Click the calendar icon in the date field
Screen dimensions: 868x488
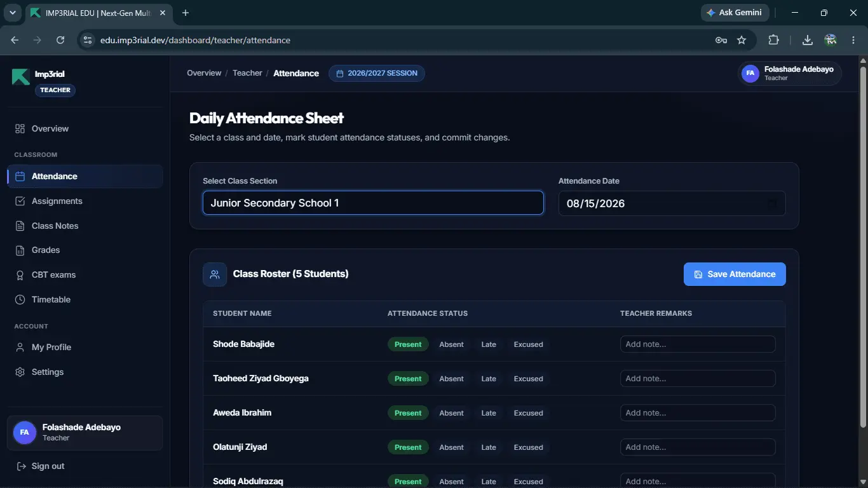pyautogui.click(x=772, y=203)
